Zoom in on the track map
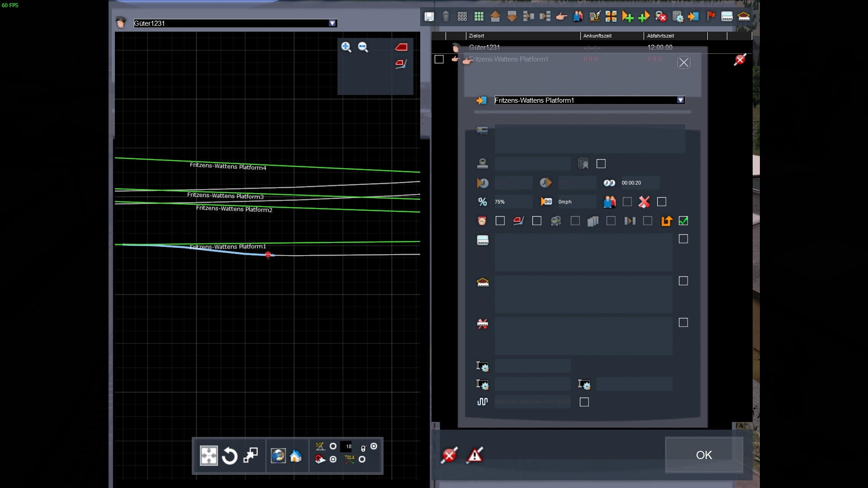The width and height of the screenshot is (868, 488). click(346, 47)
